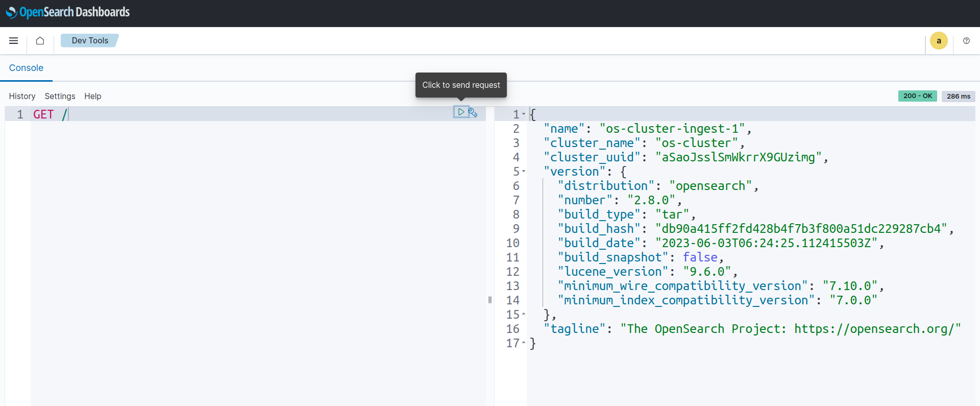This screenshot has height=406, width=980.
Task: Click the editor panel resize handle
Action: point(490,300)
